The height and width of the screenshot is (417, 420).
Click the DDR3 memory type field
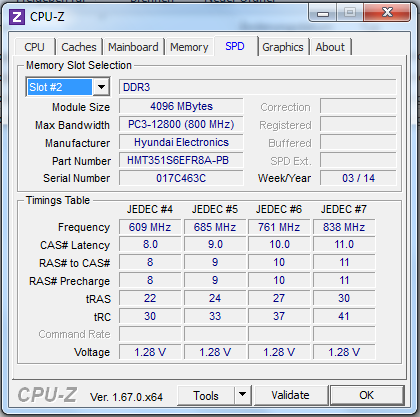coord(257,87)
